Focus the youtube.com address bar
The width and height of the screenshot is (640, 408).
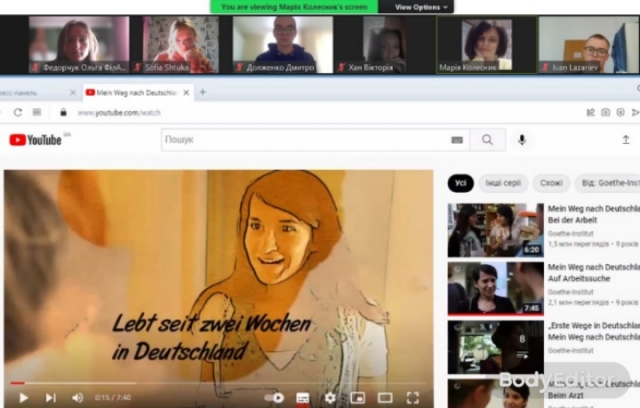click(118, 113)
